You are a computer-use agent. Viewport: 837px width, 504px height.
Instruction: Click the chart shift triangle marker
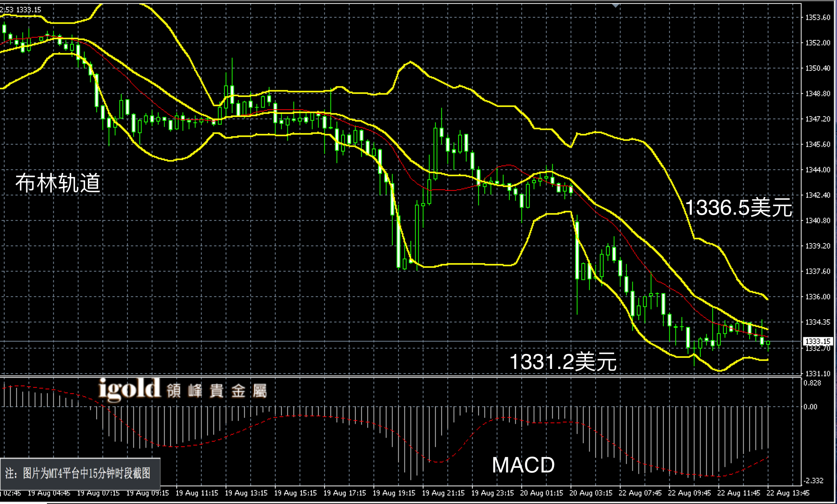pos(615,5)
